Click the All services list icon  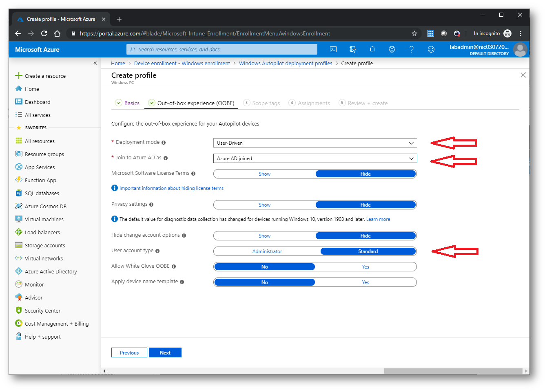pyautogui.click(x=19, y=115)
